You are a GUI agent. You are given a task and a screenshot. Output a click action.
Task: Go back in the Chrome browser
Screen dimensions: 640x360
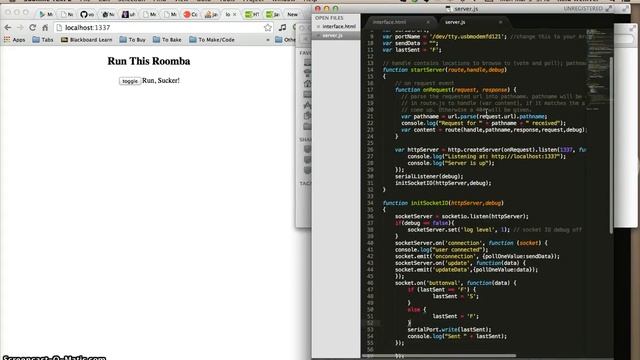(8, 27)
